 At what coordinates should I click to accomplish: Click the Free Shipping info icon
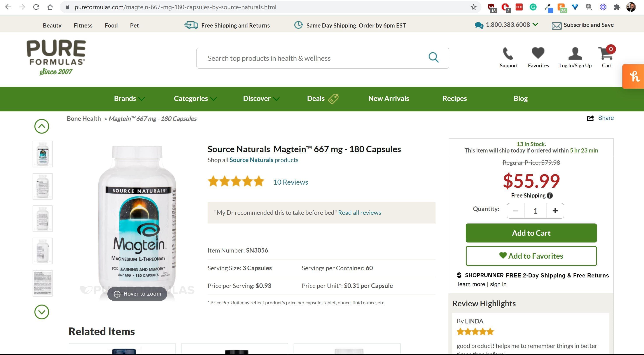tap(549, 196)
